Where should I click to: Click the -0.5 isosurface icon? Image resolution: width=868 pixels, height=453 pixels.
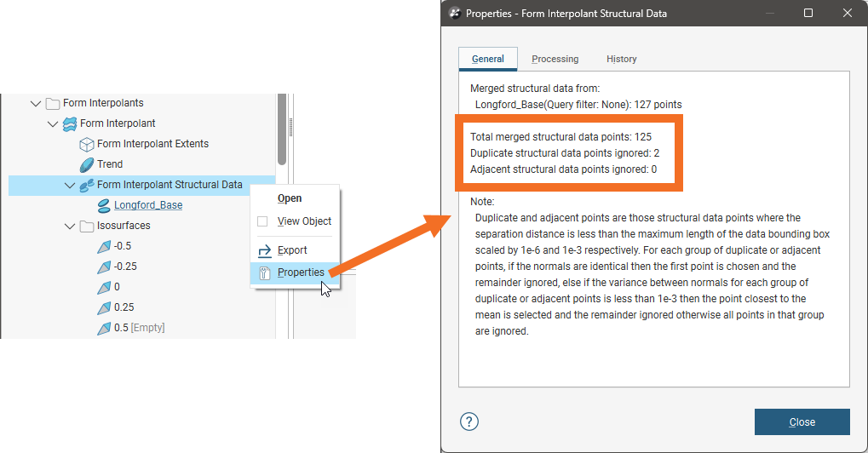tap(104, 247)
